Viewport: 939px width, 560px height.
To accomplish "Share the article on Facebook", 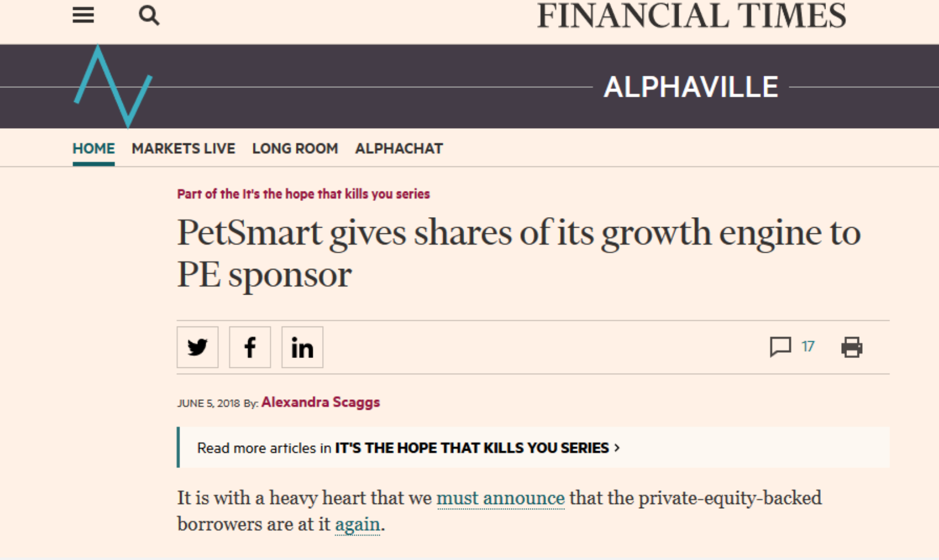I will [250, 348].
